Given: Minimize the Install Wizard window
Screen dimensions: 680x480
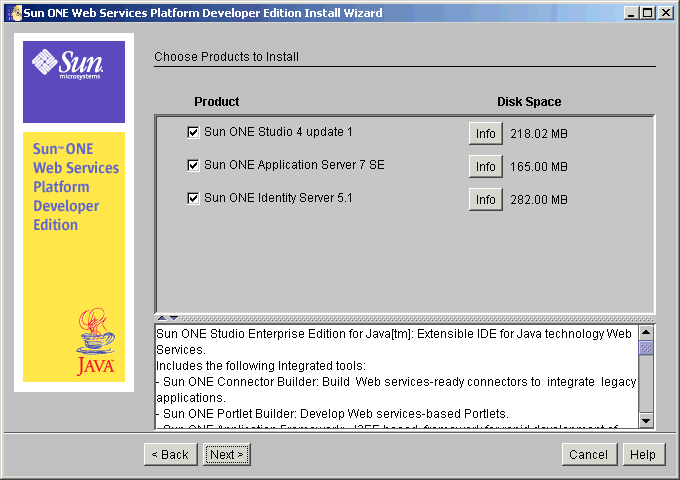Looking at the screenshot, I should coord(631,13).
